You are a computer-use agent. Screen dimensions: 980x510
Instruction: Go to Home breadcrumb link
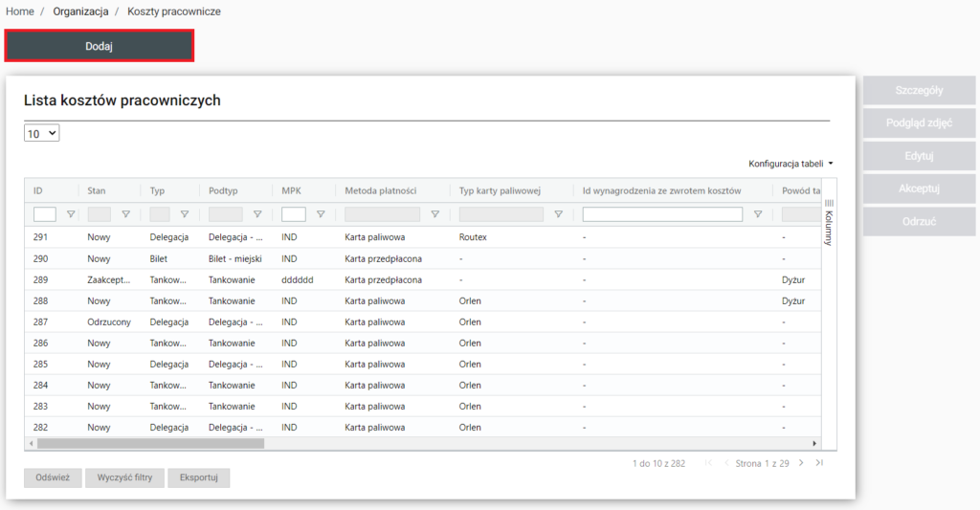tap(20, 11)
